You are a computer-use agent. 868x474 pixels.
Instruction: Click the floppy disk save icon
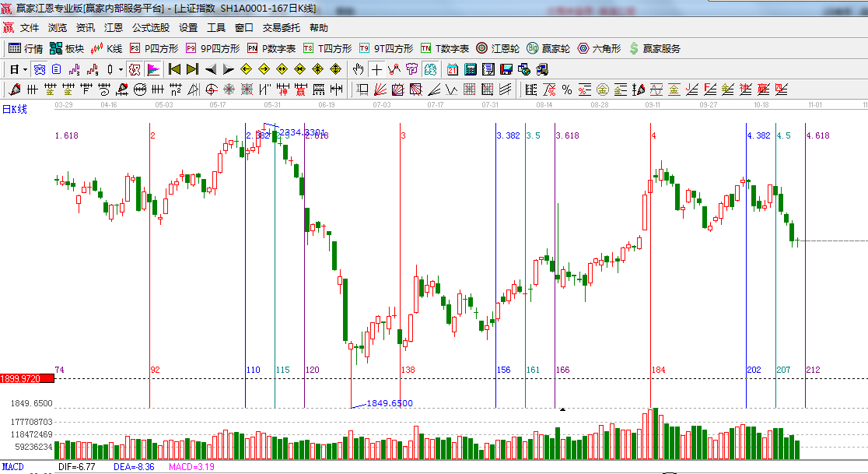pos(506,69)
